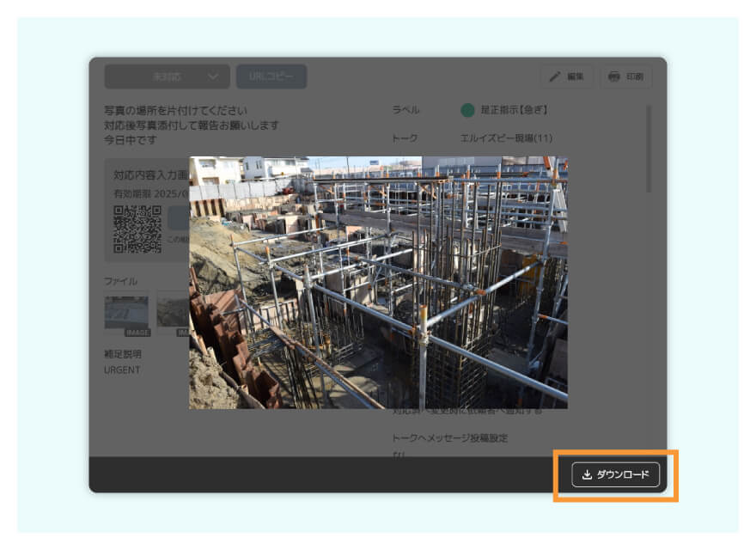
Task: Click the 是正指示【急ぎ】 label text
Action: click(x=514, y=110)
